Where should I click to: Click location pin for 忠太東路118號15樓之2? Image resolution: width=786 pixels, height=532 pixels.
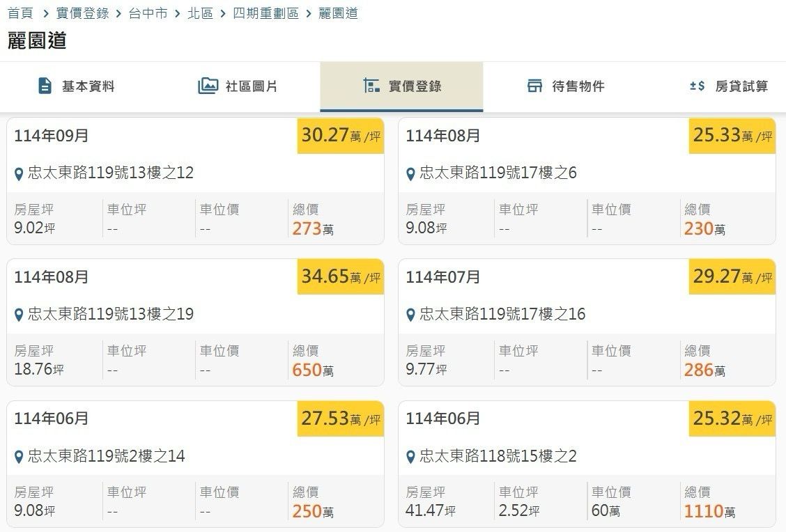[410, 457]
